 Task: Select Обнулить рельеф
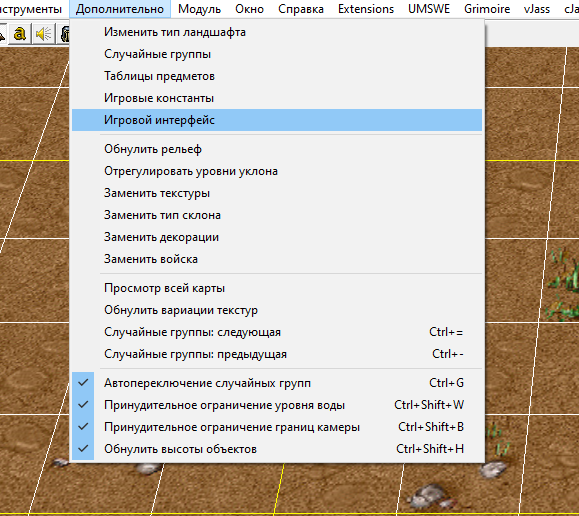[277, 149]
